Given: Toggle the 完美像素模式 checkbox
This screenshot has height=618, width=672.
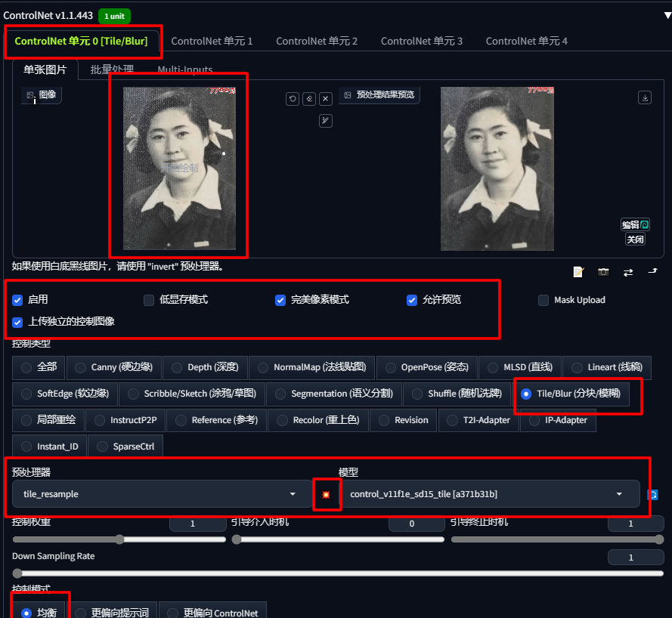Looking at the screenshot, I should pos(280,300).
